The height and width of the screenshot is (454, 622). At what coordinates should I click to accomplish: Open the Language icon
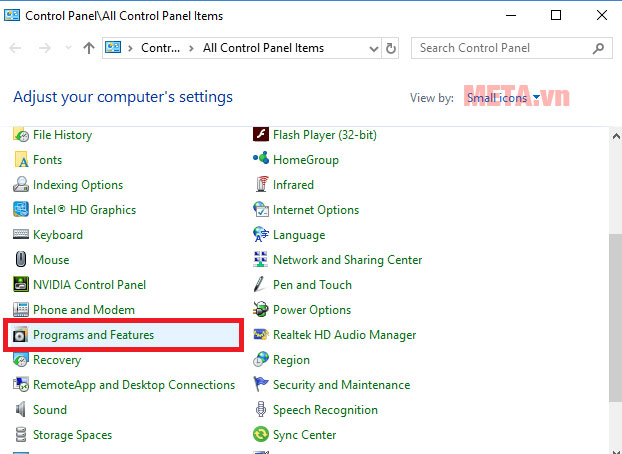click(x=261, y=235)
